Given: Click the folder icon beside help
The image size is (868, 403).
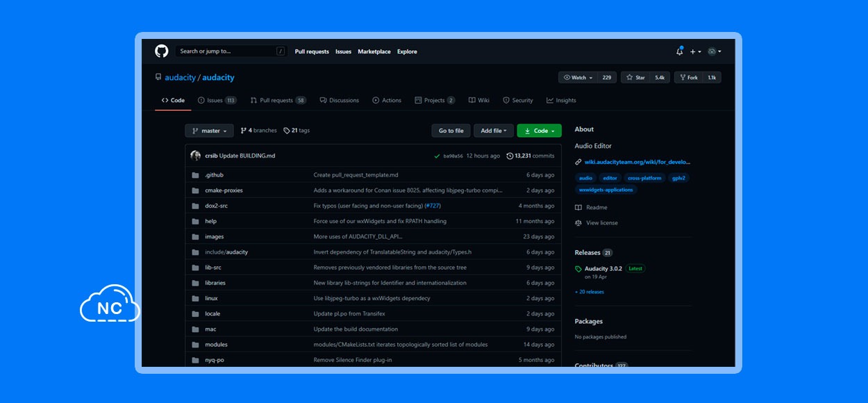Looking at the screenshot, I should 195,221.
